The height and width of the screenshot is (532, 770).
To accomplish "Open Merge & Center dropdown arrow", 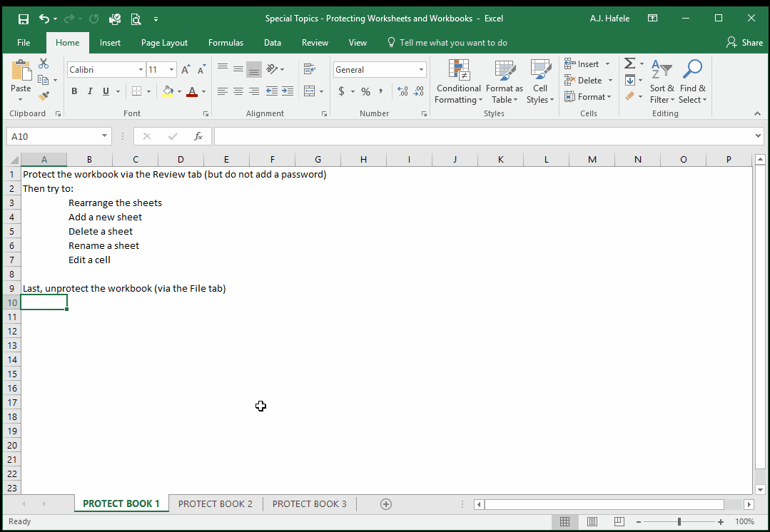I will coord(321,91).
